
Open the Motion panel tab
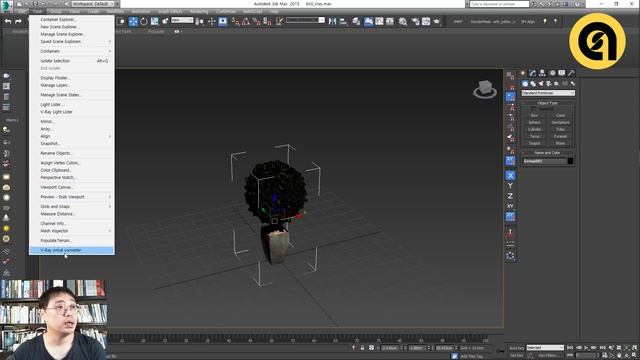tap(552, 73)
